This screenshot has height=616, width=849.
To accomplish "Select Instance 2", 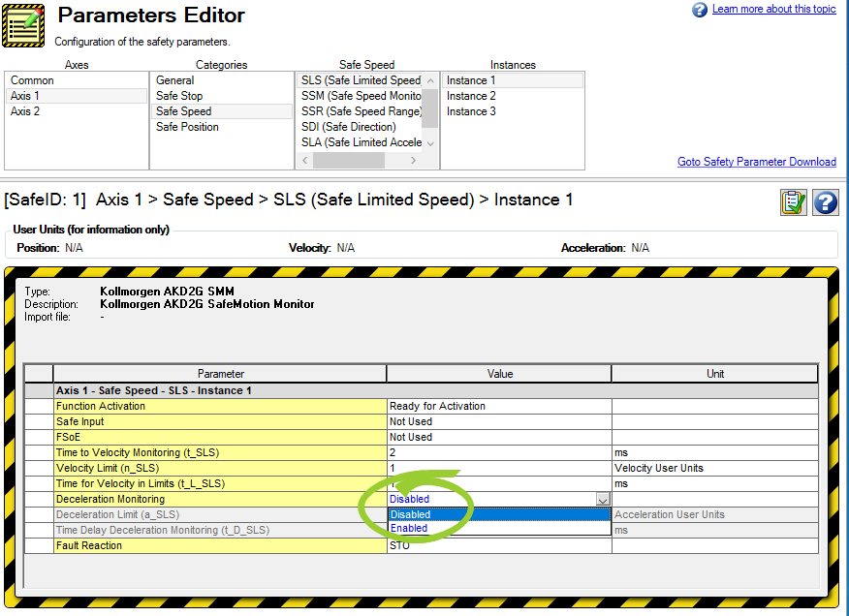I will coord(513,96).
